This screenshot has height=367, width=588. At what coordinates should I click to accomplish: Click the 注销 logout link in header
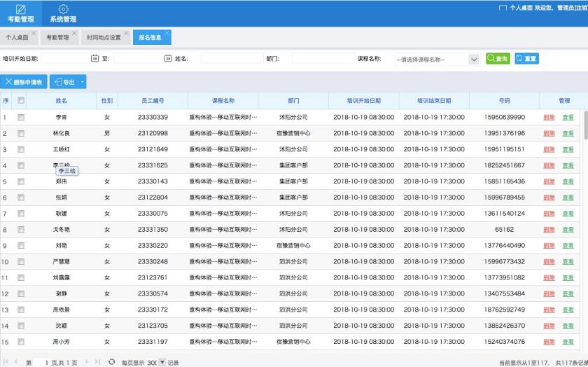582,8
